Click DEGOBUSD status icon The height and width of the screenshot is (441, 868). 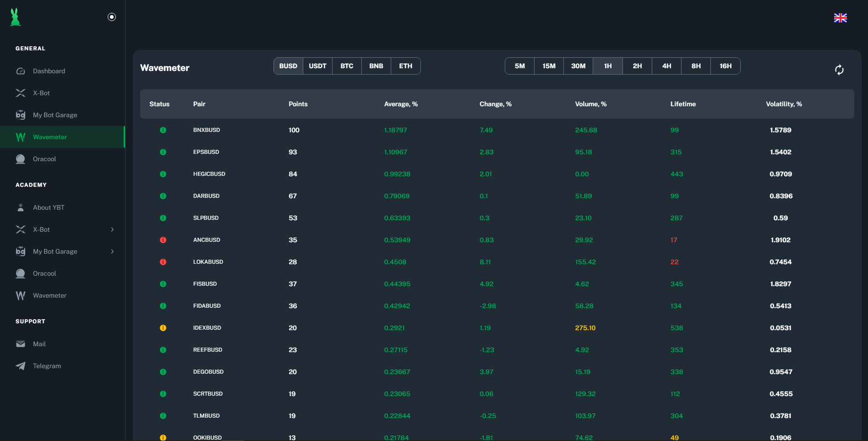click(x=163, y=372)
